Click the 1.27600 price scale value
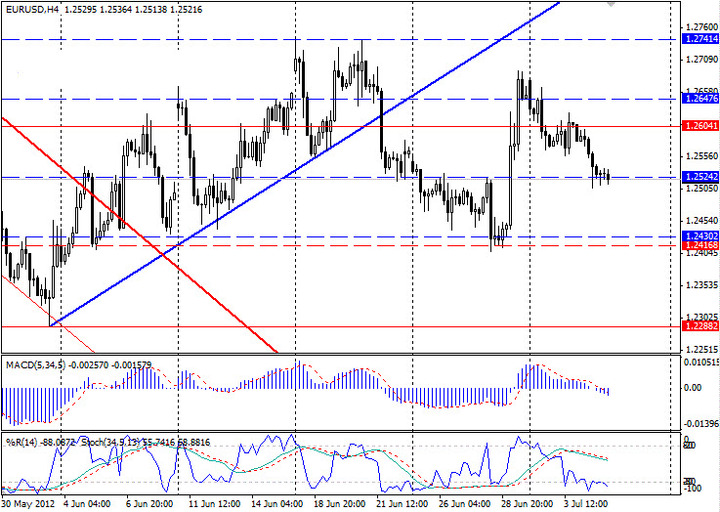Image resolution: width=720 pixels, height=512 pixels. [x=698, y=25]
